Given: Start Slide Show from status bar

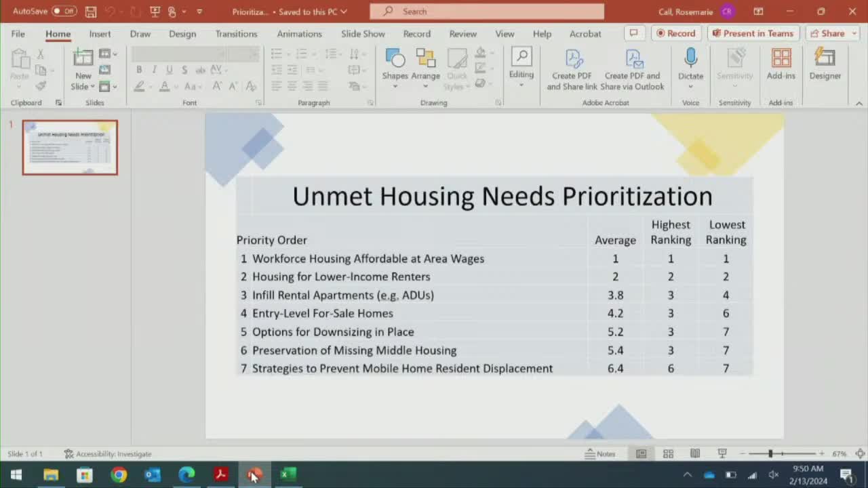Looking at the screenshot, I should [722, 453].
